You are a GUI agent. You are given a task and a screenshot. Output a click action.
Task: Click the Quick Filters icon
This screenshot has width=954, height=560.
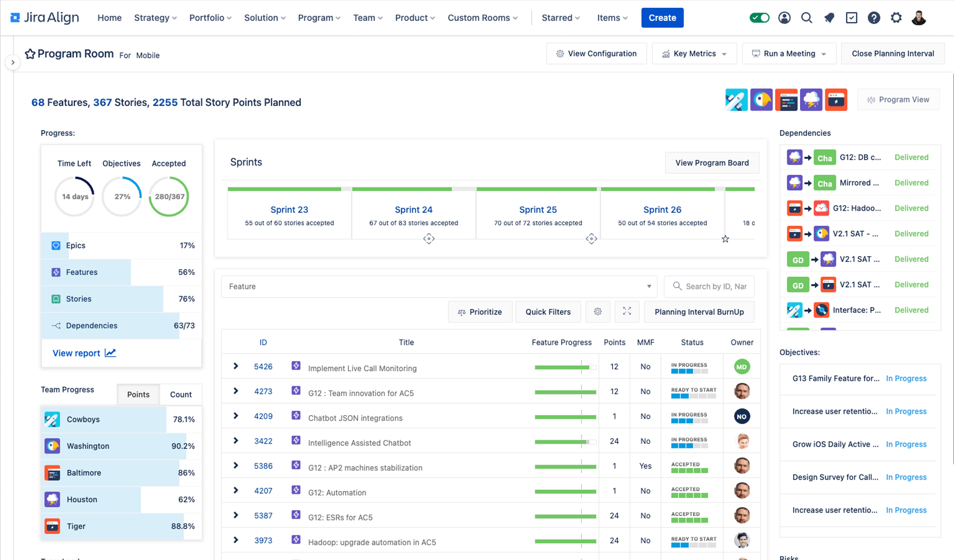(x=547, y=311)
